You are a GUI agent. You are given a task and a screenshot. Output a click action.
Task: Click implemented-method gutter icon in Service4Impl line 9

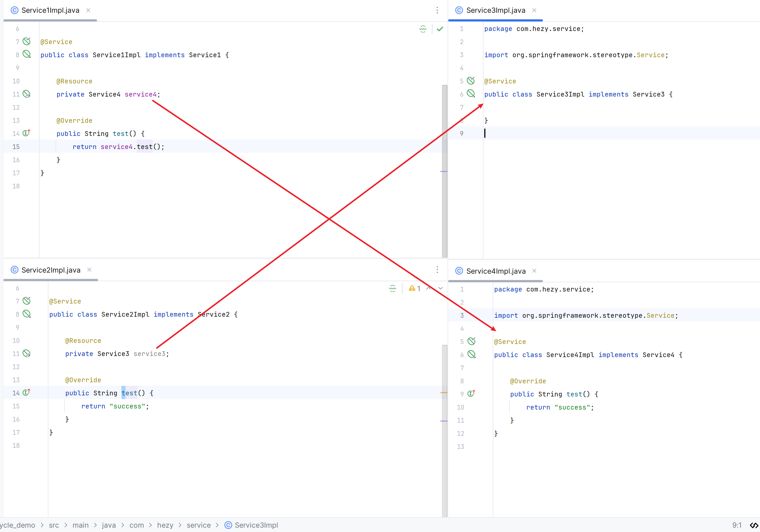pos(471,394)
